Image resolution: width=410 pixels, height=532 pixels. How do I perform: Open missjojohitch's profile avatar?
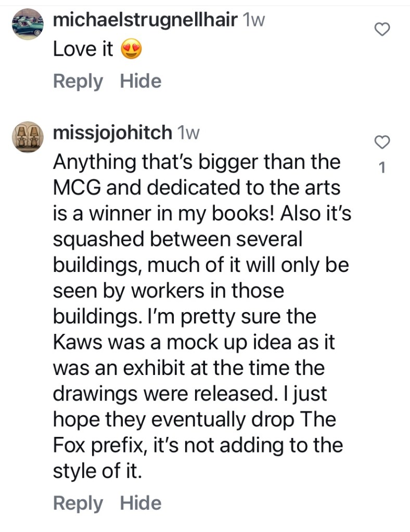tap(28, 137)
